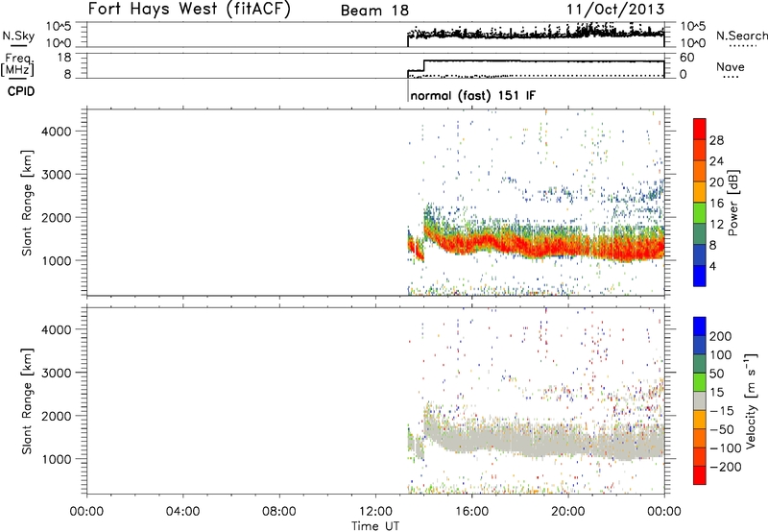Viewport: 768px width, 532px height.
Task: Click the red top of power colorbar
Action: (x=700, y=128)
